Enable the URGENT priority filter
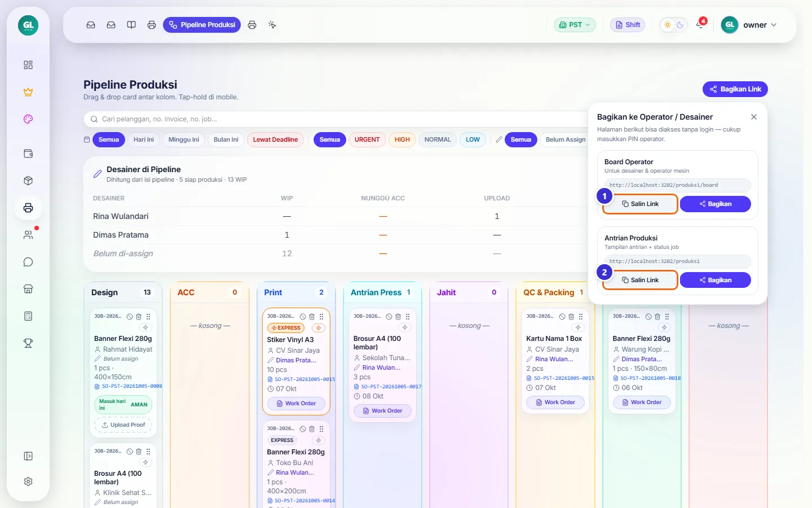This screenshot has width=812, height=508. tap(367, 139)
